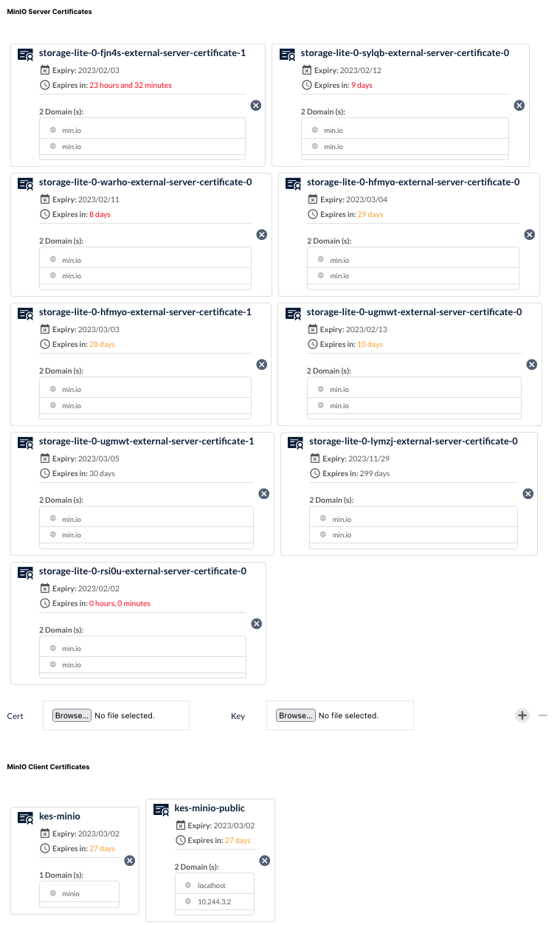Click the clock icon next to 299 days
The height and width of the screenshot is (925, 560).
coord(315,473)
